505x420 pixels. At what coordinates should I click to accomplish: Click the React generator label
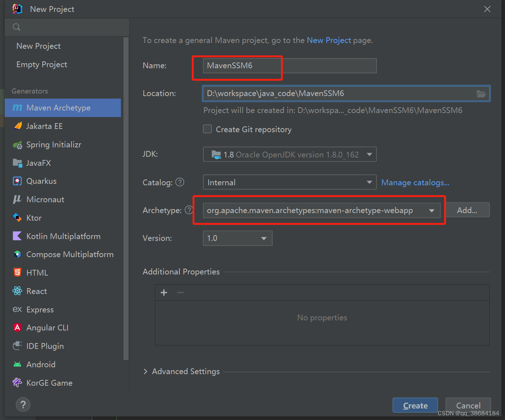[x=37, y=291]
